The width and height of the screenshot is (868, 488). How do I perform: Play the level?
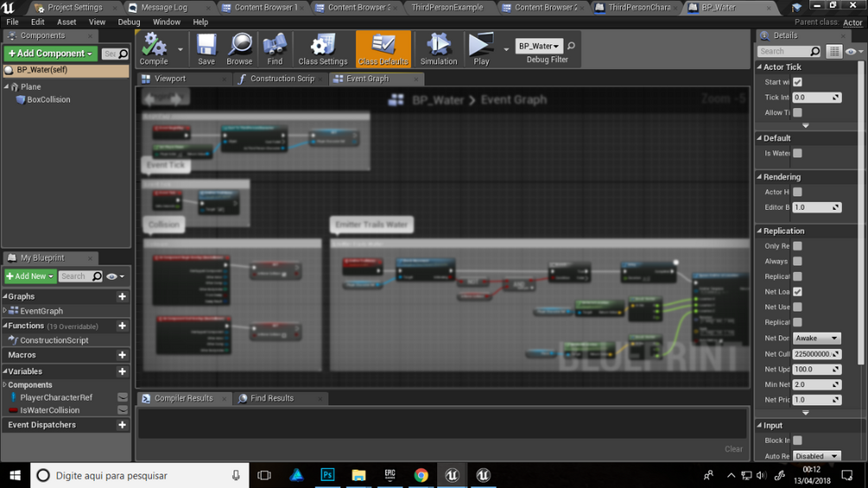[481, 49]
